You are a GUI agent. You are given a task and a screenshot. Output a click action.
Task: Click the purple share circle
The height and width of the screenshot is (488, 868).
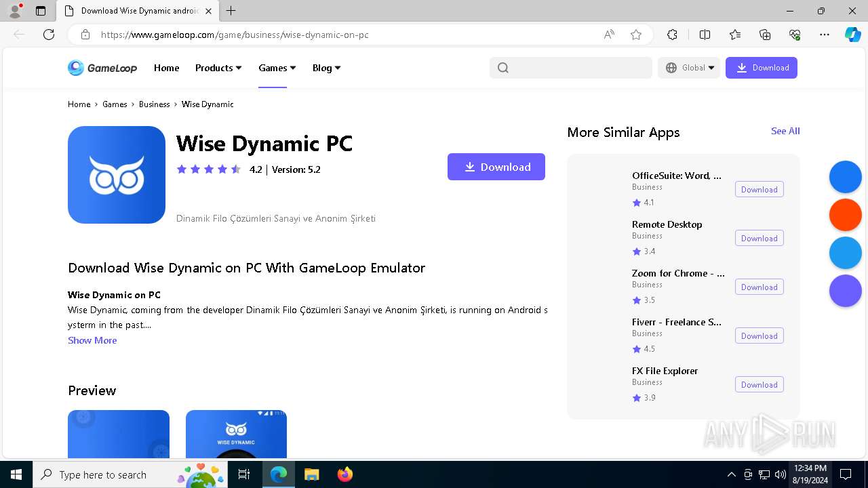(846, 291)
